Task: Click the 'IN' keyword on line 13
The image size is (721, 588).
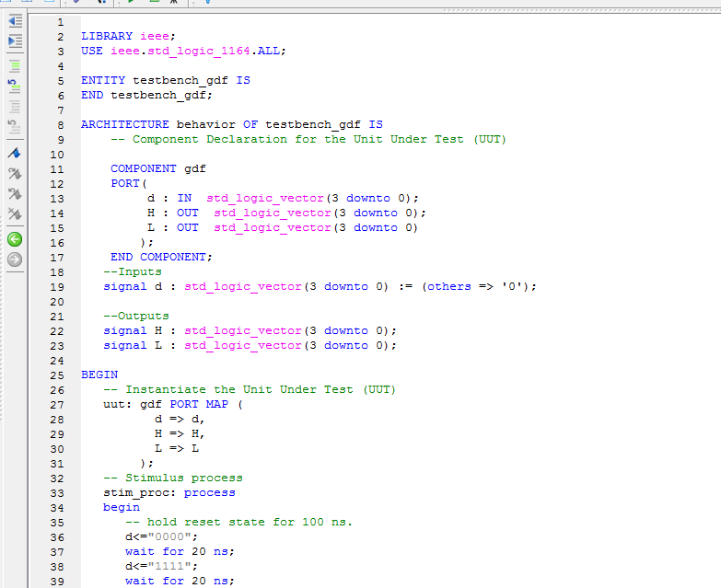Action: point(184,198)
